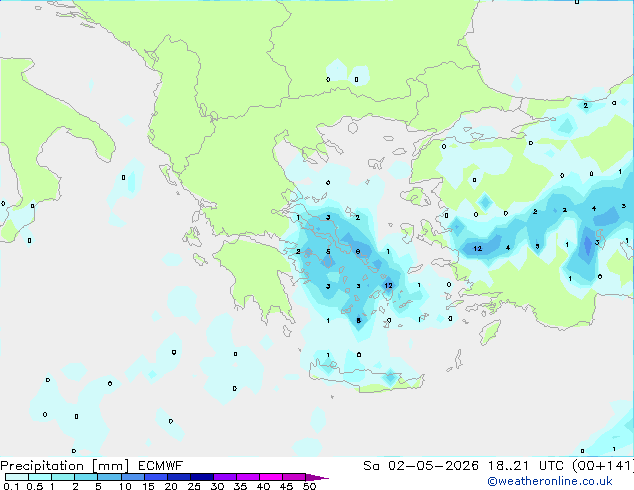Click the 0.1–0.5 mm legend color swatch
The width and height of the screenshot is (634, 490).
point(17,477)
